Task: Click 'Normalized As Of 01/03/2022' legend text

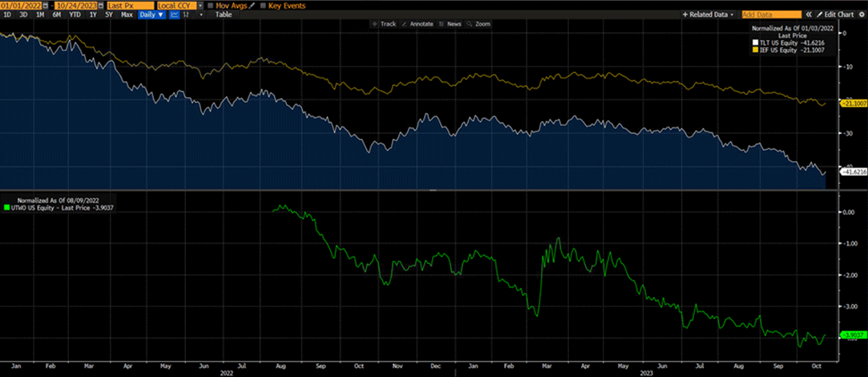Action: pos(793,28)
